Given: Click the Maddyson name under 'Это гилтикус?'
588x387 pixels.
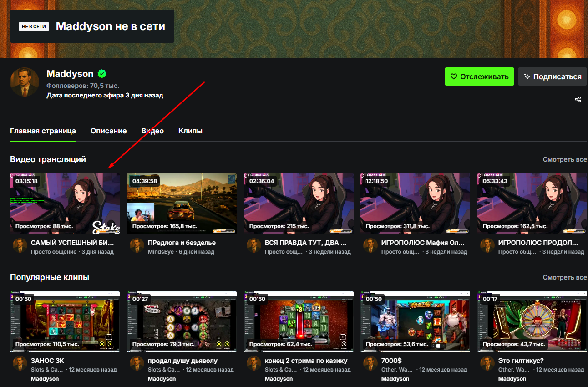Looking at the screenshot, I should coord(512,379).
